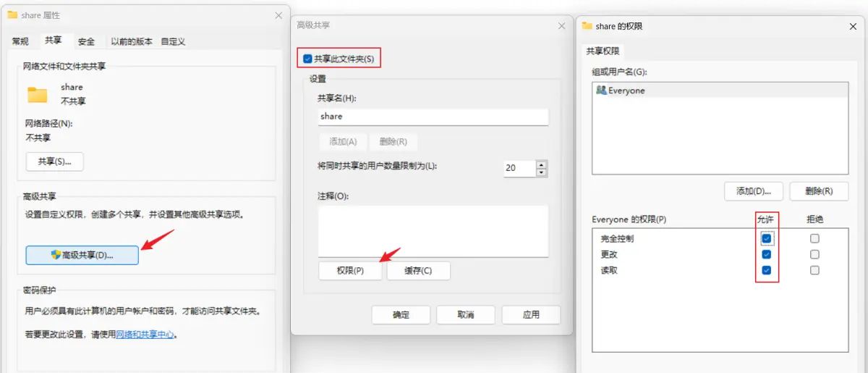Viewport: 868px width, 373px height.
Task: Close the share 的权限 window
Action: [x=853, y=26]
